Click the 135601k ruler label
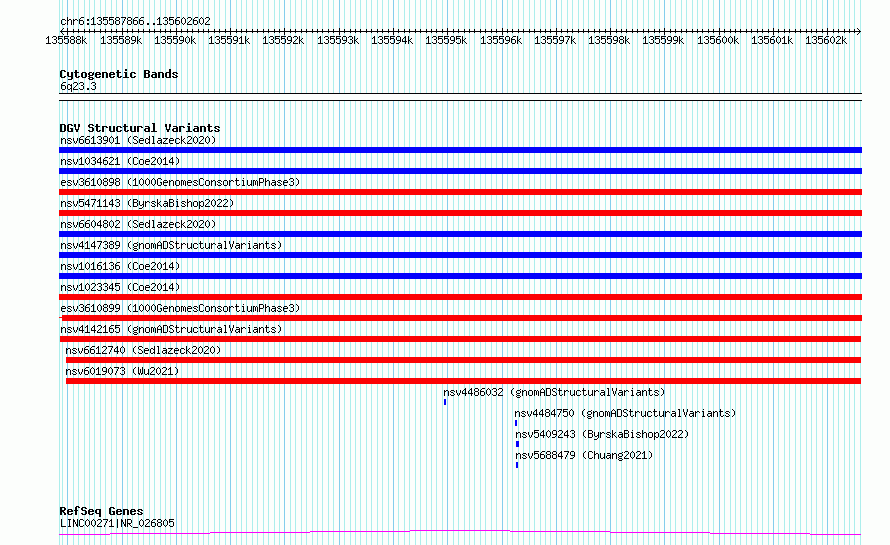This screenshot has width=890, height=545. 771,40
